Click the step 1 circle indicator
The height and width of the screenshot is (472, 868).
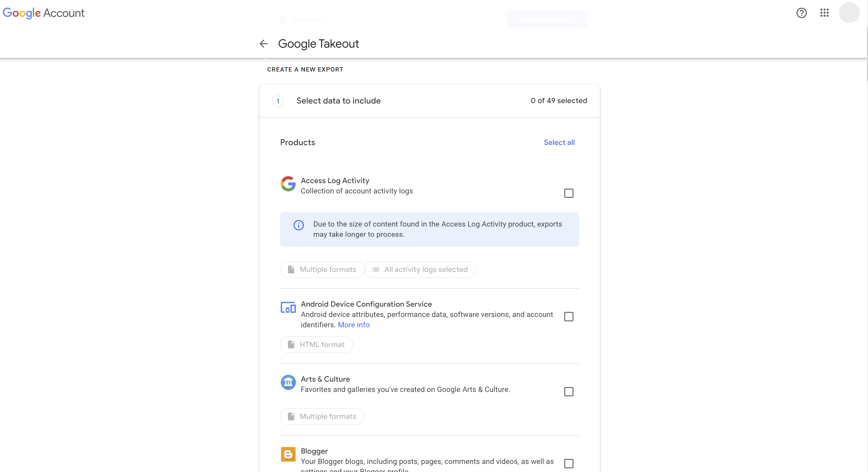[278, 101]
